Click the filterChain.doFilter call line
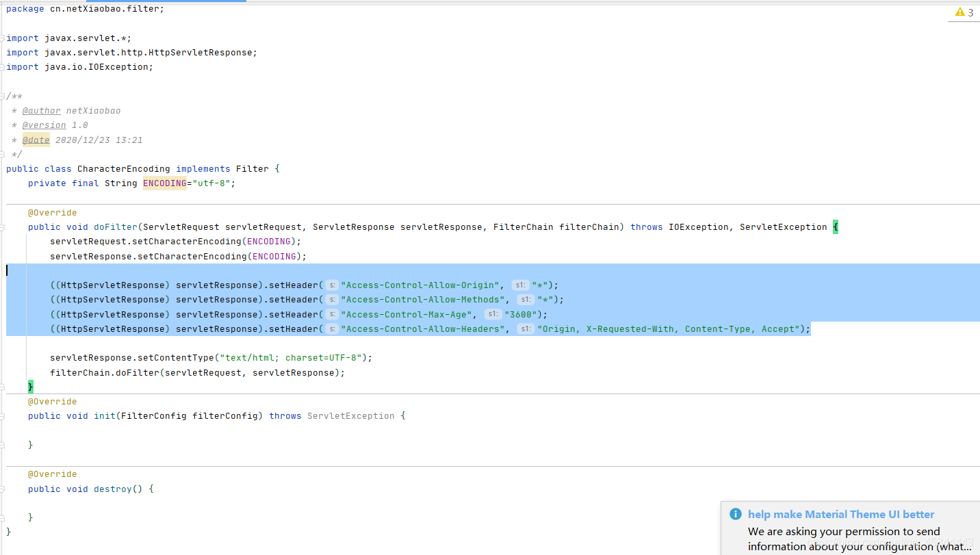The image size is (980, 555). coord(198,372)
